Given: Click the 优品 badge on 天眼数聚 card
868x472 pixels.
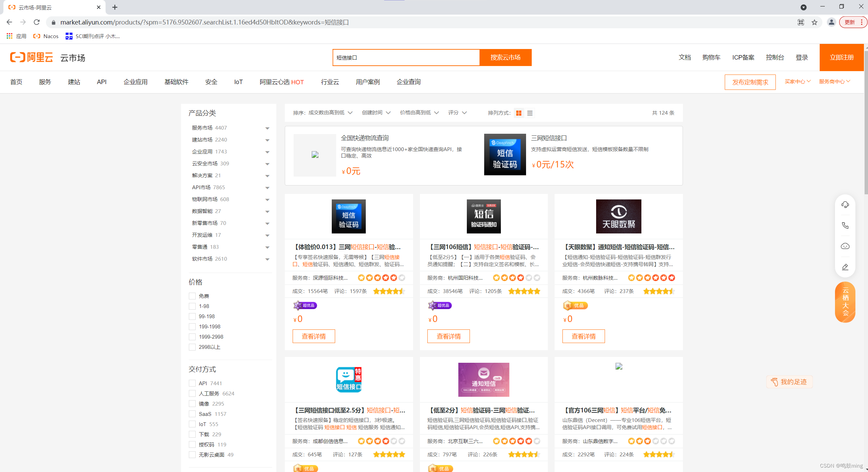Looking at the screenshot, I should tap(575, 305).
